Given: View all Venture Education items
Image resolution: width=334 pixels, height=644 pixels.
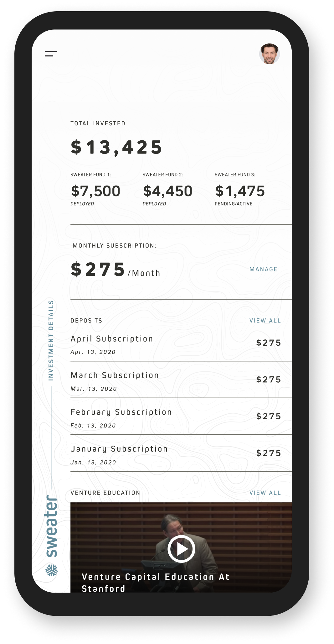Looking at the screenshot, I should [x=265, y=493].
